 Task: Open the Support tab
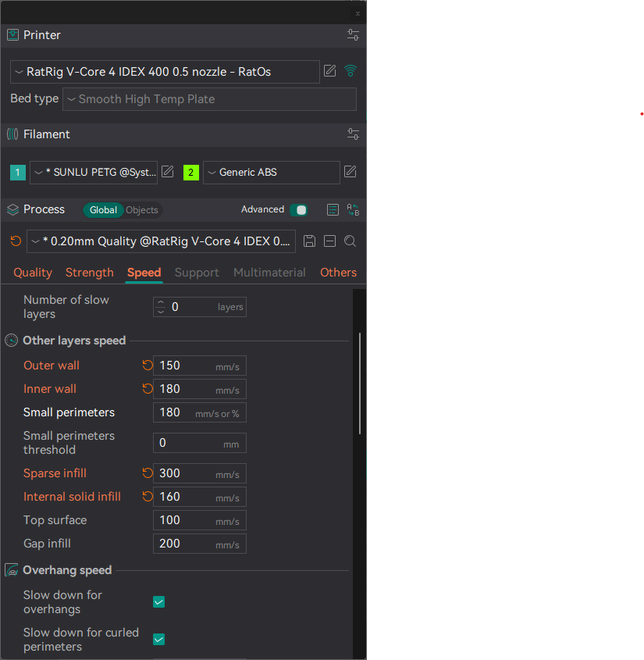197,273
